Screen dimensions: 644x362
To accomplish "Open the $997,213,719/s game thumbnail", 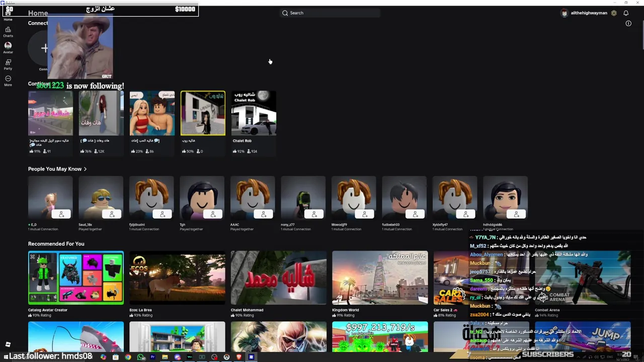I will point(380,337).
